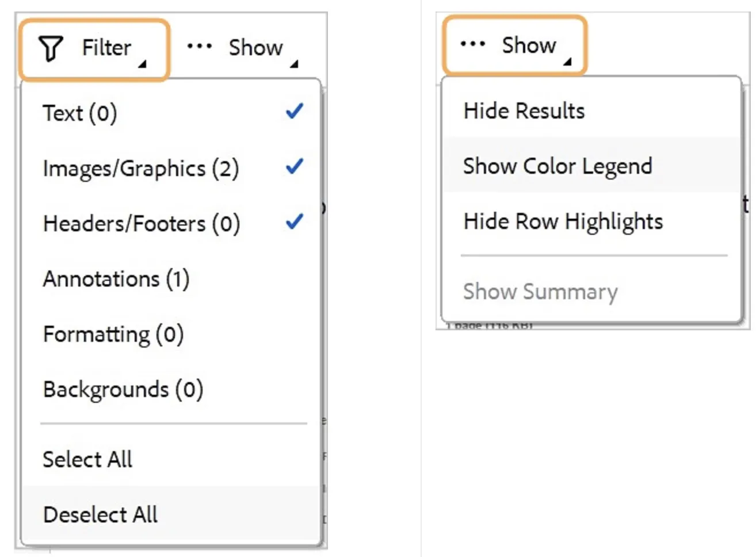Uncheck the Text (0) filter checkmark
756x557 pixels.
[295, 111]
